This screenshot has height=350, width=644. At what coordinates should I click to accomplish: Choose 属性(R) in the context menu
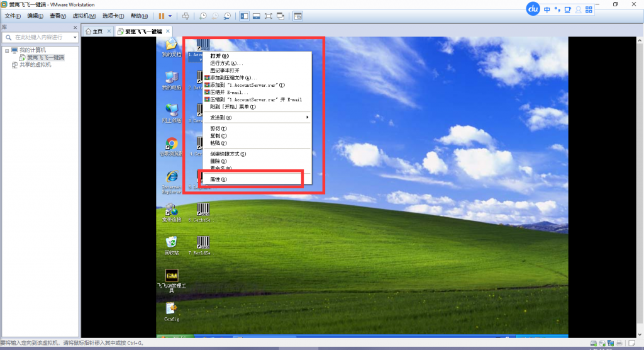pos(218,179)
